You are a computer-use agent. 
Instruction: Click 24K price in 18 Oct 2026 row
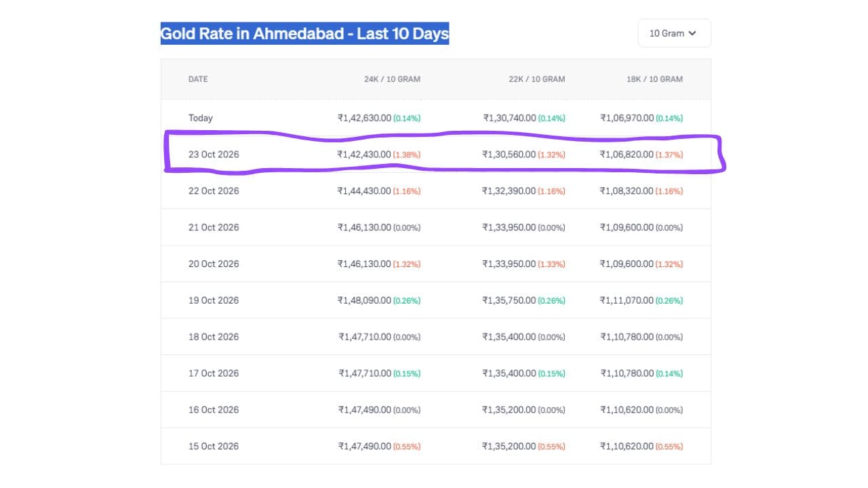pos(364,337)
